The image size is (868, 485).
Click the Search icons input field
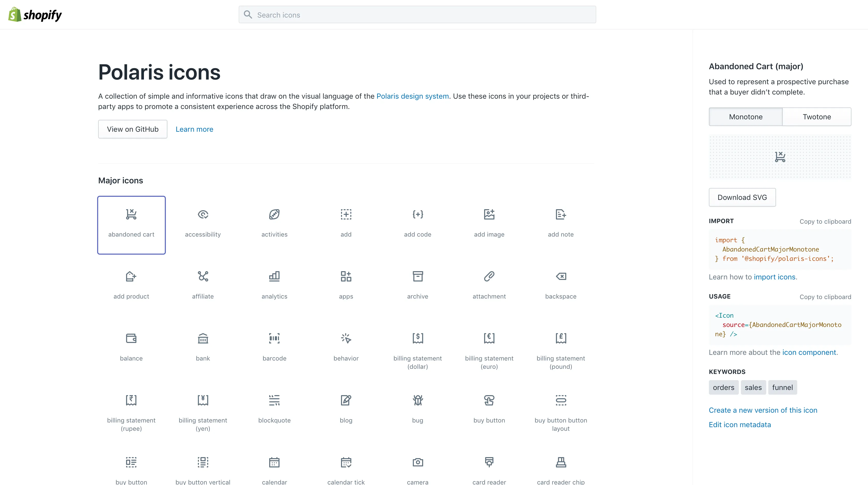click(417, 14)
